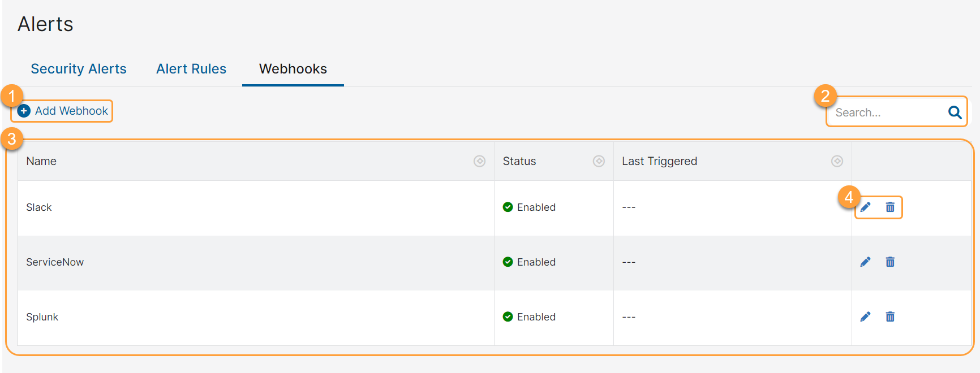This screenshot has height=373, width=980.
Task: Delete the ServiceNow webhook
Action: pyautogui.click(x=890, y=262)
